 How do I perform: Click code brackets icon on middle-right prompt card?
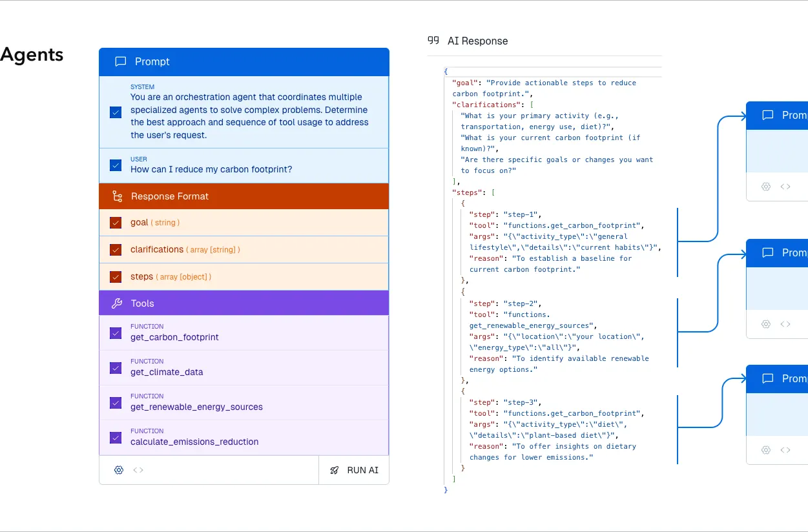click(x=785, y=324)
